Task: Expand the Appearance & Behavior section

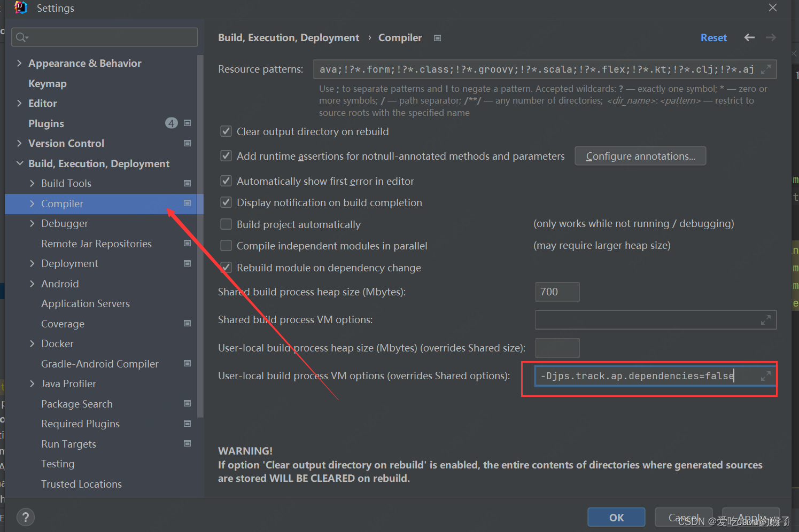Action: pyautogui.click(x=19, y=63)
